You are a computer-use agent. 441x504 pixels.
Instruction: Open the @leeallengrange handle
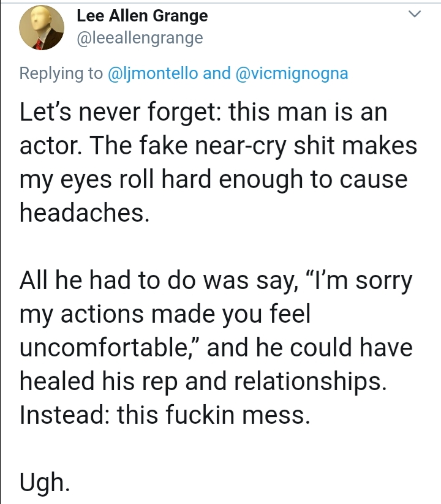(140, 38)
